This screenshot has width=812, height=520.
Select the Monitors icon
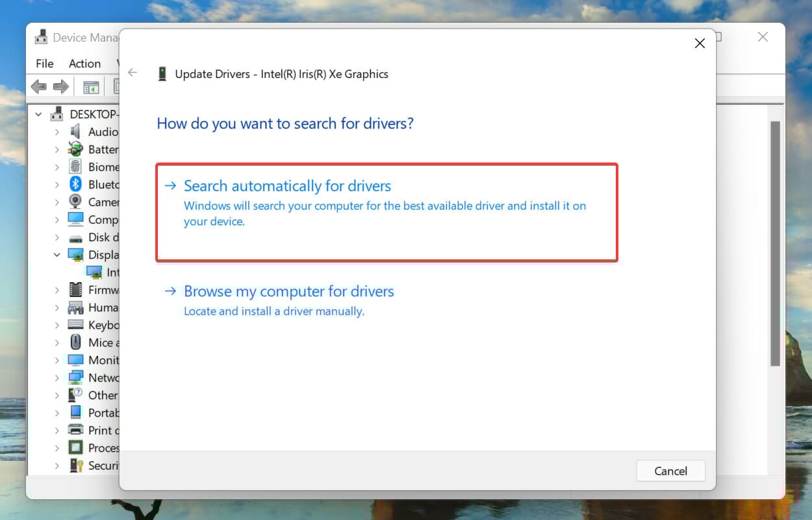click(x=76, y=360)
